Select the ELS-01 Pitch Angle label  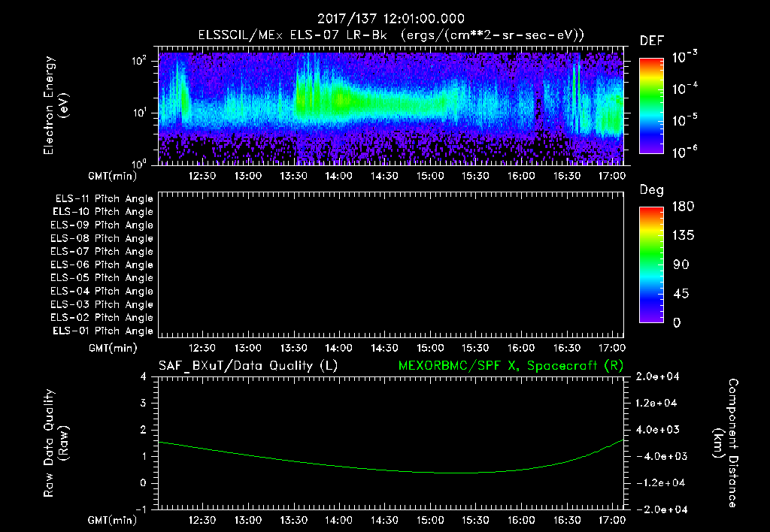pos(103,331)
